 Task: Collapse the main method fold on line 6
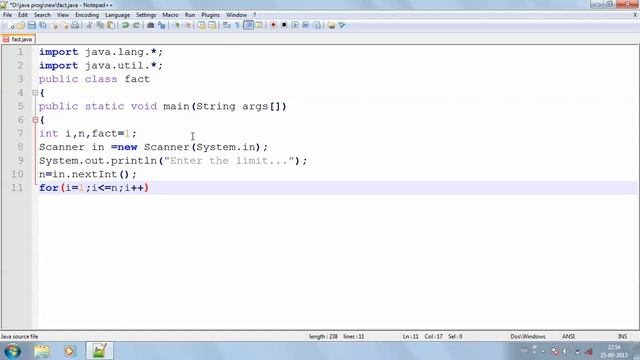[35, 120]
